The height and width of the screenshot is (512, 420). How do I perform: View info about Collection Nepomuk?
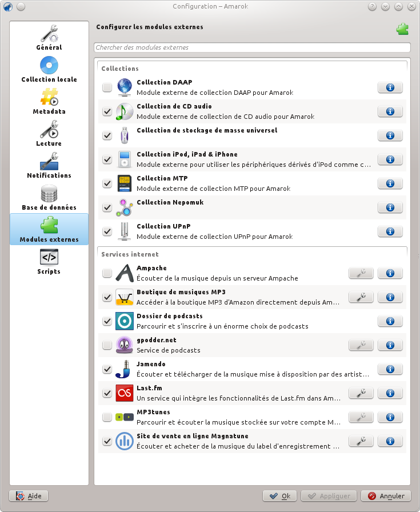pos(390,207)
